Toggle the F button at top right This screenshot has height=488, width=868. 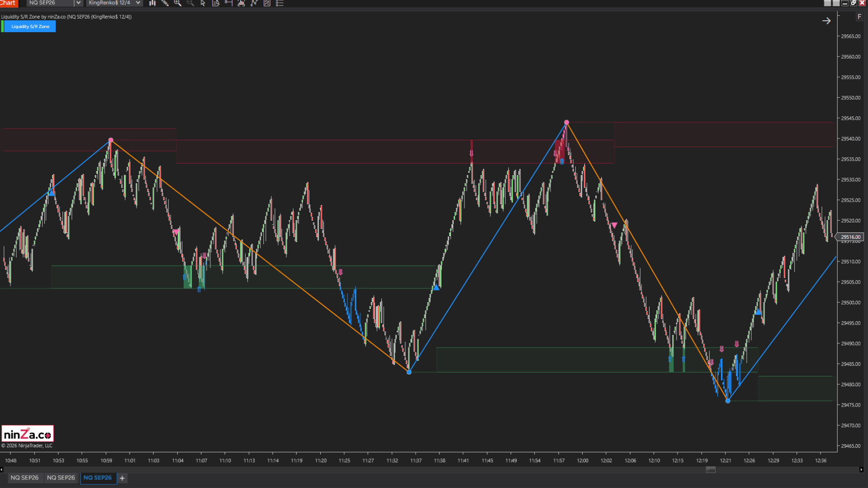(859, 17)
